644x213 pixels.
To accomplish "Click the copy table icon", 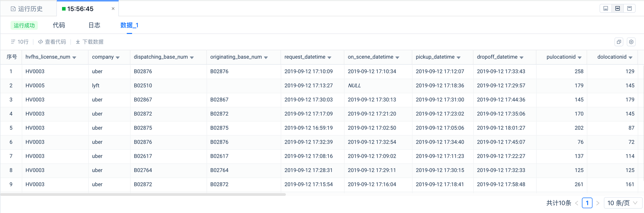I will pos(619,42).
